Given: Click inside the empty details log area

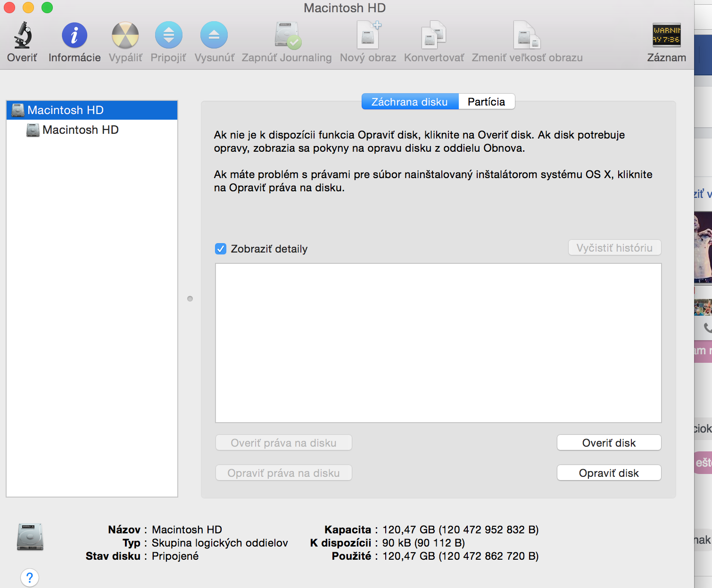Looking at the screenshot, I should (x=439, y=343).
